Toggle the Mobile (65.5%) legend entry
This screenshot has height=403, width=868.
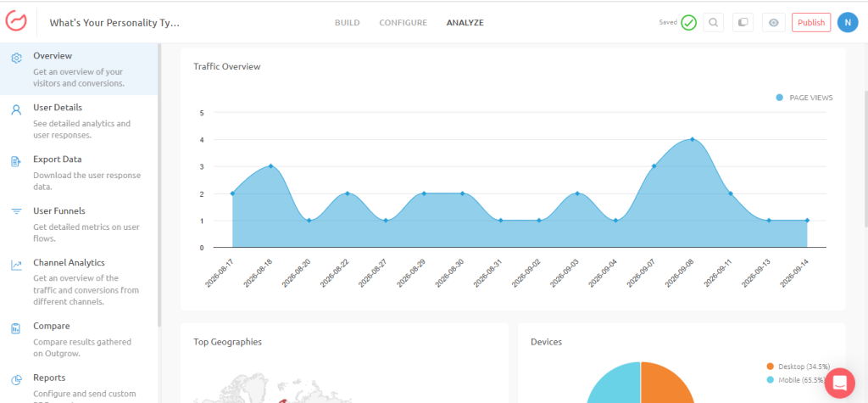(x=795, y=380)
